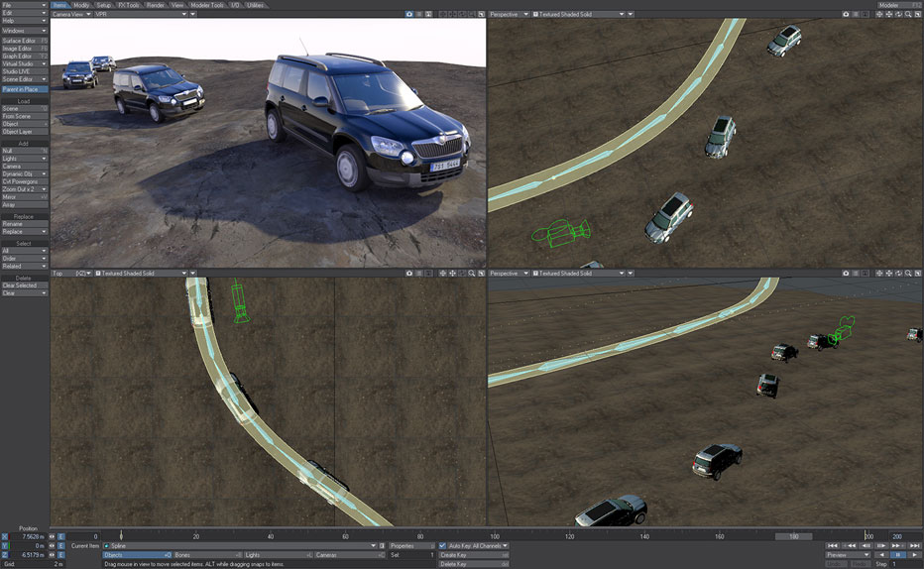Image resolution: width=924 pixels, height=569 pixels.
Task: Open the Help menu
Action: click(24, 21)
